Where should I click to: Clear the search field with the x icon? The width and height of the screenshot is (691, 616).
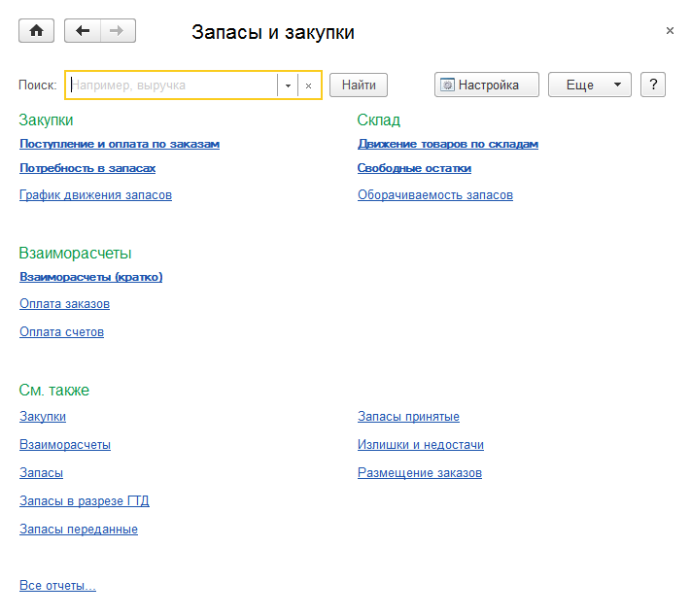click(x=309, y=86)
